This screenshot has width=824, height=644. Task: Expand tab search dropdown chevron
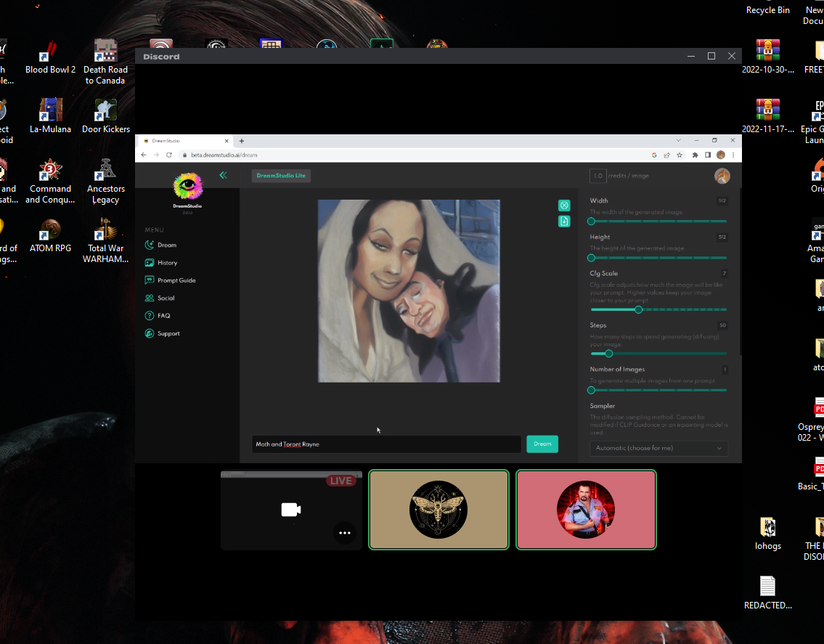(678, 140)
